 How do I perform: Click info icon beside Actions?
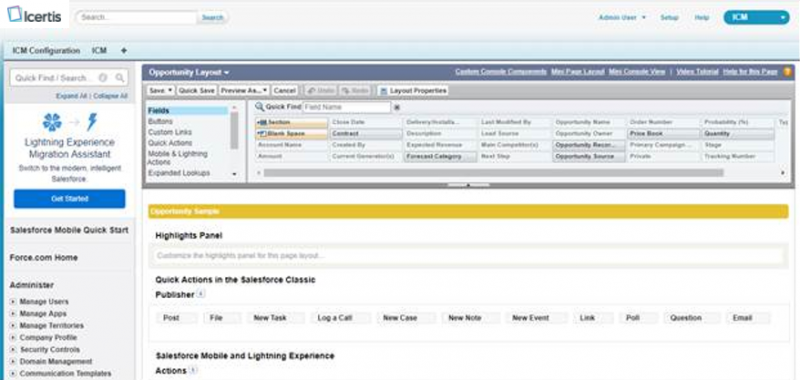pos(193,370)
